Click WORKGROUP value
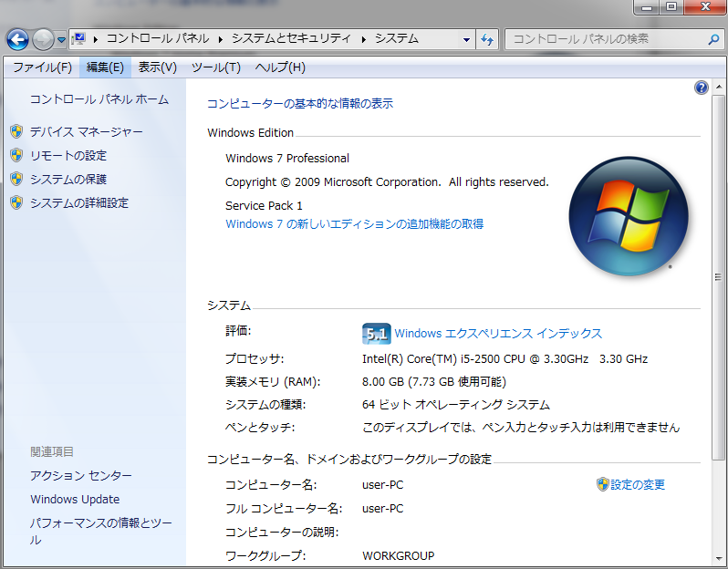Viewport: 728px width, 569px height. 398,555
